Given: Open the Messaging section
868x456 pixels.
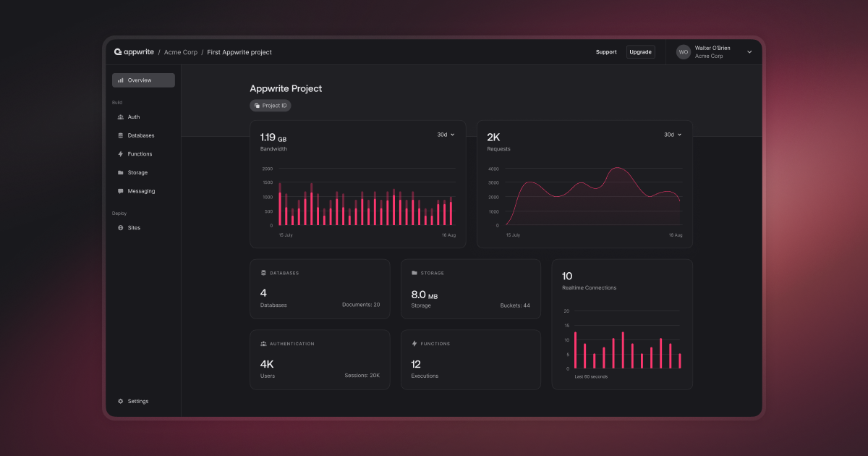Looking at the screenshot, I should 140,190.
